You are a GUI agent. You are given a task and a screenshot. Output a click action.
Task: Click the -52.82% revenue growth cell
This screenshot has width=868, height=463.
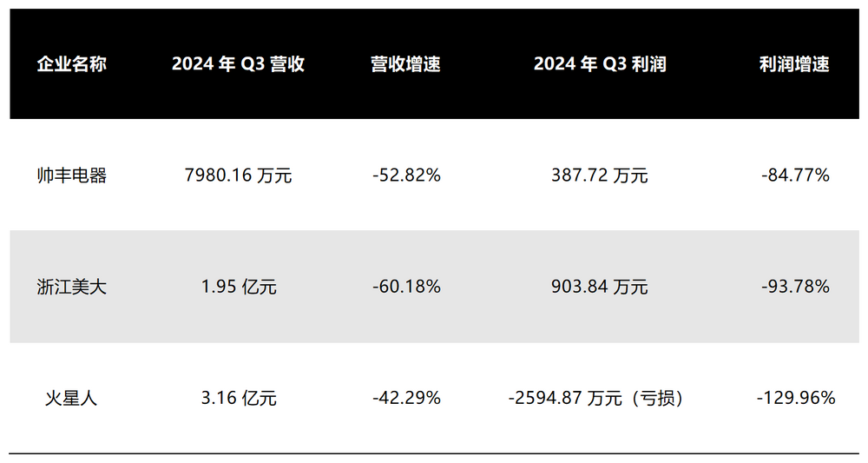pos(406,175)
